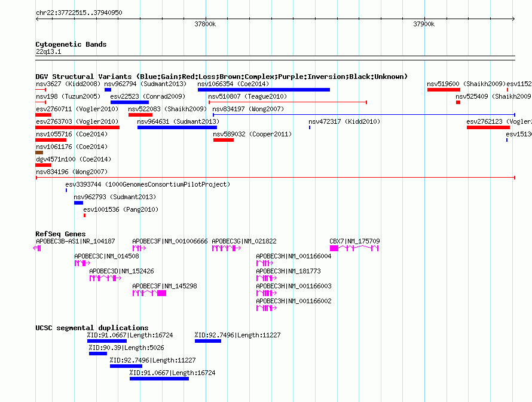This screenshot has width=532, height=402.
Task: Click the esv3393744 (1000GenomesConsortiumPilotProject) label
Action: pos(148,184)
